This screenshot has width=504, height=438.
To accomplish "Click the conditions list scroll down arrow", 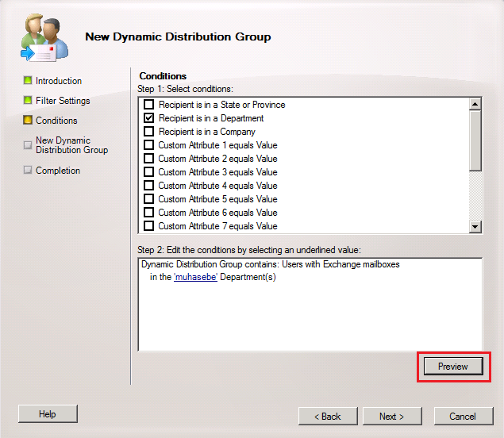I will tap(475, 227).
